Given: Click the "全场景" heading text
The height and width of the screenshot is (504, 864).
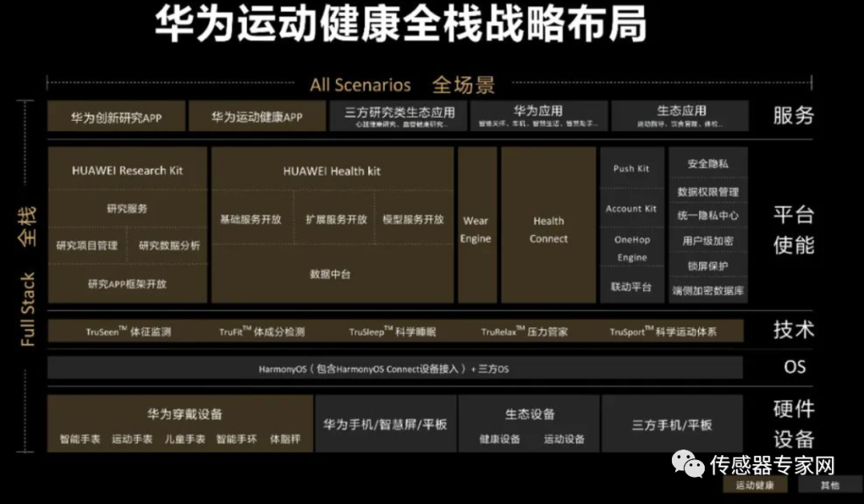Looking at the screenshot, I should [463, 85].
